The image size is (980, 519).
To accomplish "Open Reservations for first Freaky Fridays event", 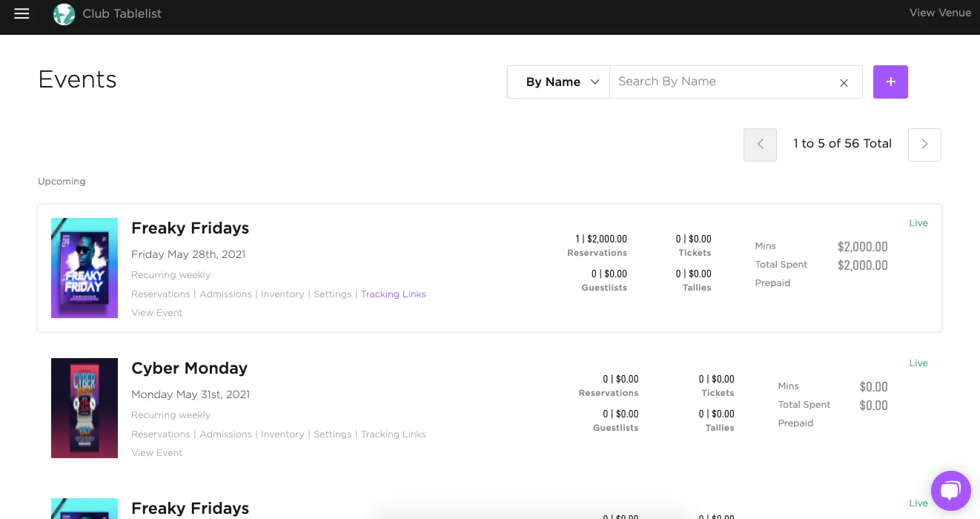I will click(x=161, y=294).
